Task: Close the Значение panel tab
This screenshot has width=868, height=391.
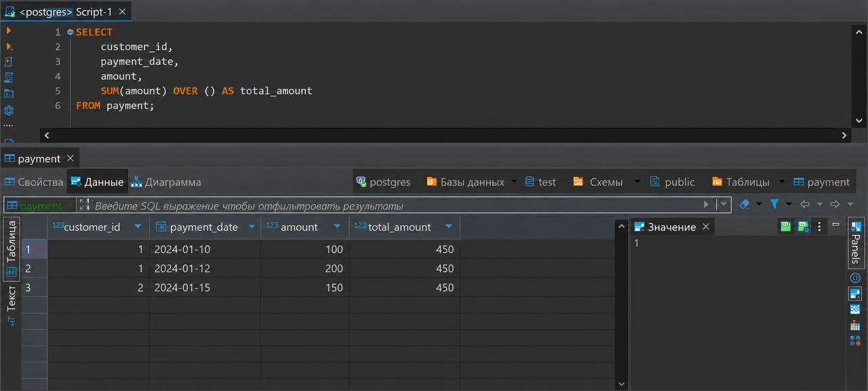Action: pos(705,227)
